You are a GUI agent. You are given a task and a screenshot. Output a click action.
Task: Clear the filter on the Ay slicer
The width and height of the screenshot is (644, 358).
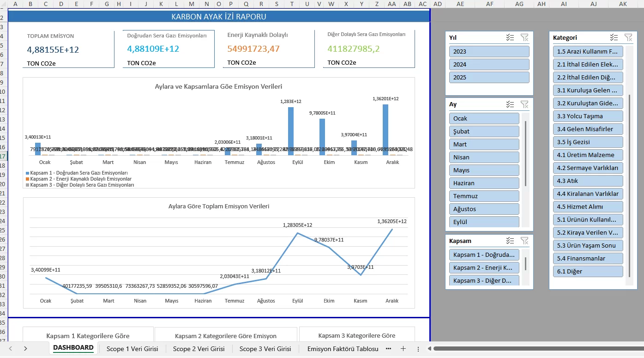524,104
